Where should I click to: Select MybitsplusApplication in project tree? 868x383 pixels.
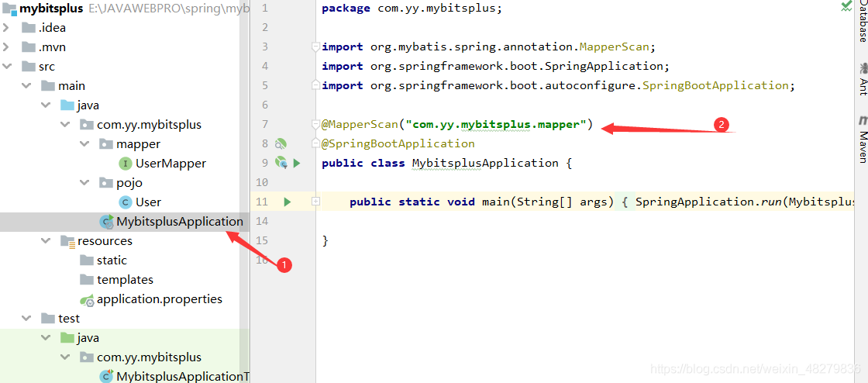tap(171, 222)
